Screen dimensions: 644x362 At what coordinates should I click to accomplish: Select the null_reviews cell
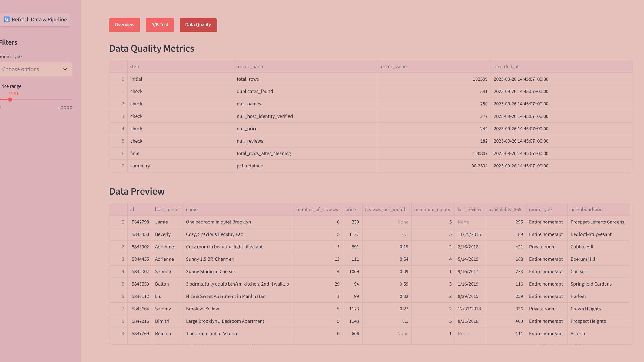[x=305, y=141]
